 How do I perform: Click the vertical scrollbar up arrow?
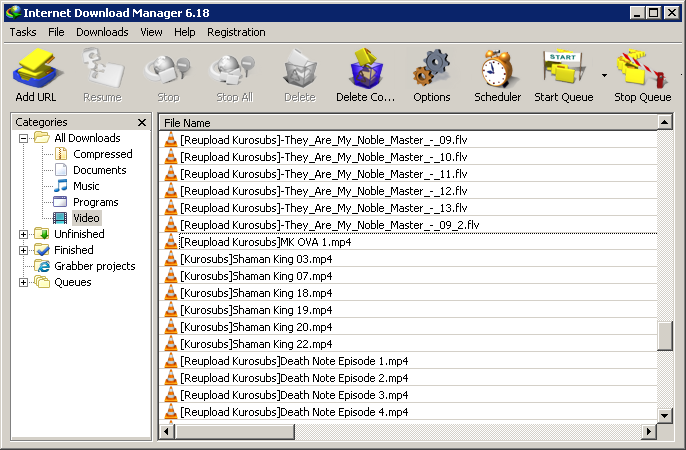[665, 122]
